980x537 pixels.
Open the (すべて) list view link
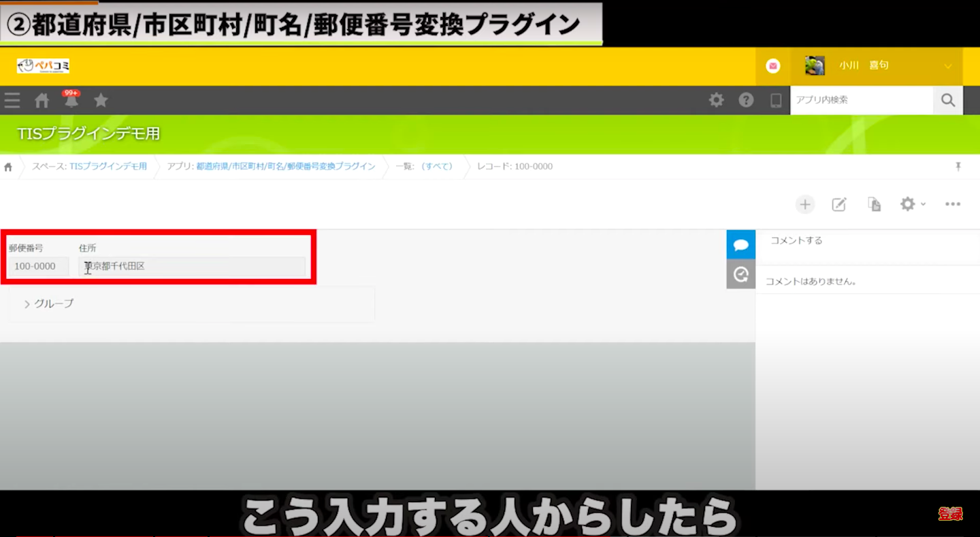coord(437,167)
